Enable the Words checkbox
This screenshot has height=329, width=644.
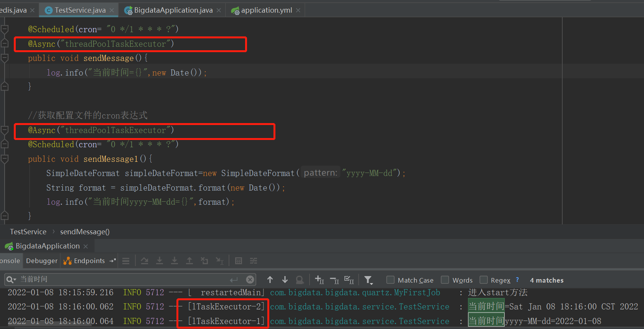pos(445,280)
